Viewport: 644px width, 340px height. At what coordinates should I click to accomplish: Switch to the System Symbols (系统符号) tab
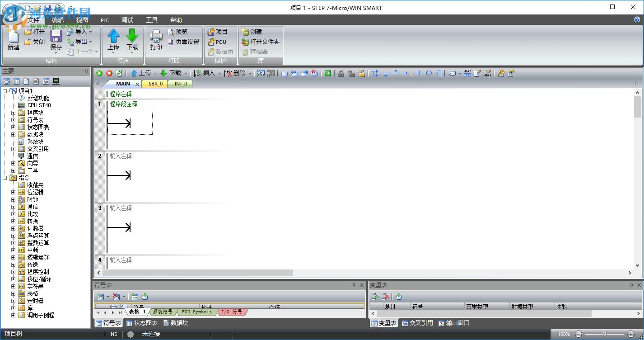click(x=162, y=312)
